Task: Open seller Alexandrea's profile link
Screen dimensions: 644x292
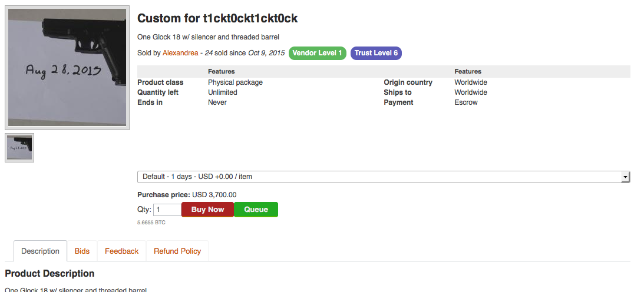Action: [x=180, y=53]
